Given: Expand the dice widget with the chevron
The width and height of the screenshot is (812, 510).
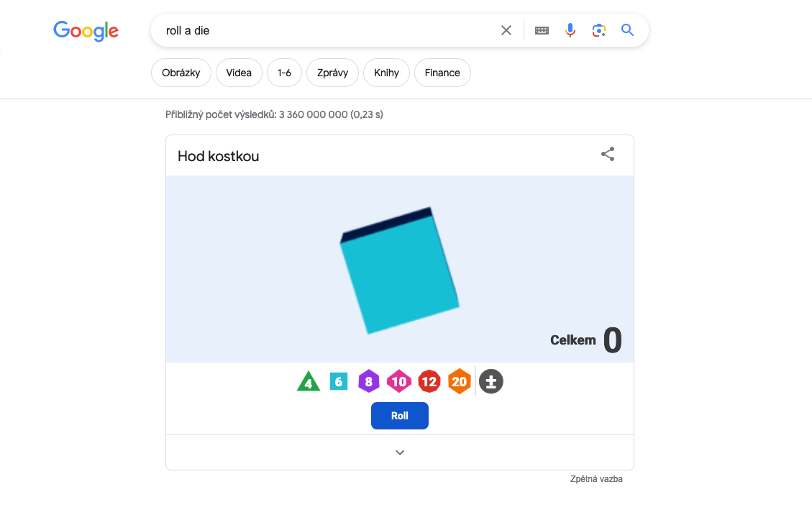Looking at the screenshot, I should point(400,452).
